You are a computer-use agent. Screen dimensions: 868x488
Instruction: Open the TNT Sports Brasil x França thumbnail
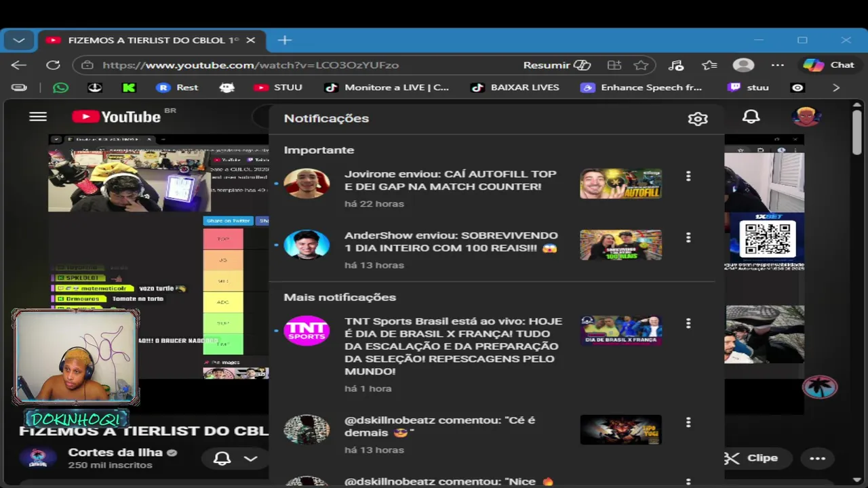pos(620,330)
